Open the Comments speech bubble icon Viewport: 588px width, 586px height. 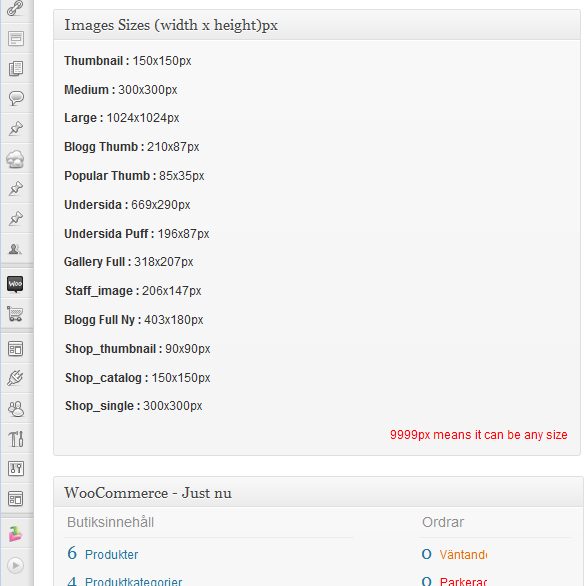pyautogui.click(x=16, y=99)
